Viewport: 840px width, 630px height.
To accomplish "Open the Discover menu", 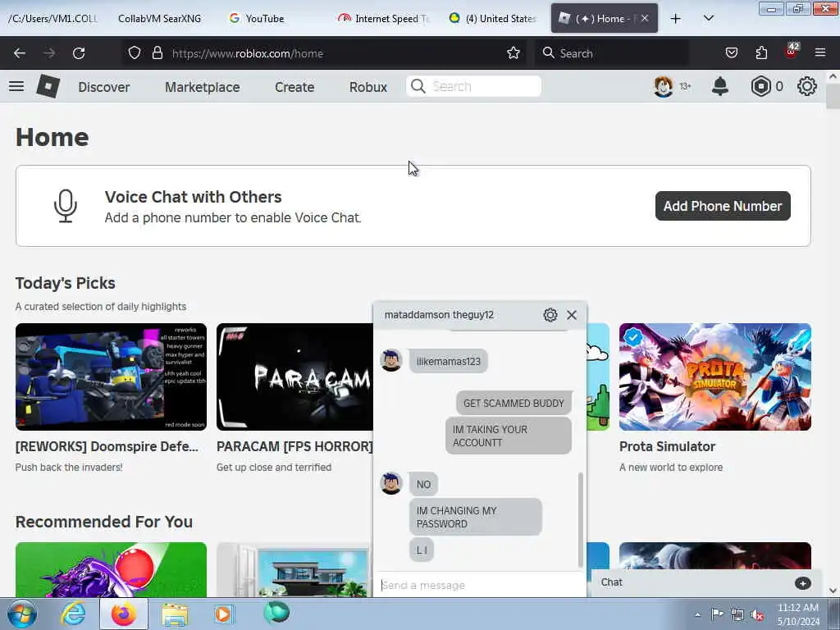I will pos(104,87).
